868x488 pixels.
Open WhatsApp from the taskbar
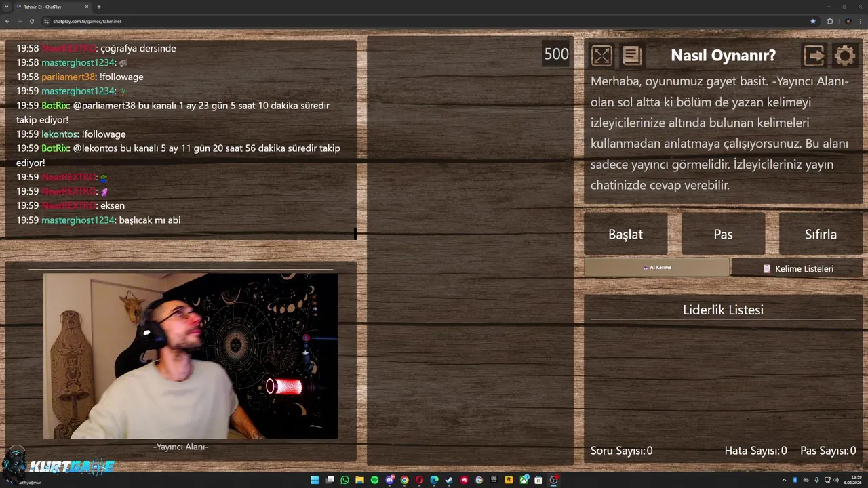[x=344, y=480]
